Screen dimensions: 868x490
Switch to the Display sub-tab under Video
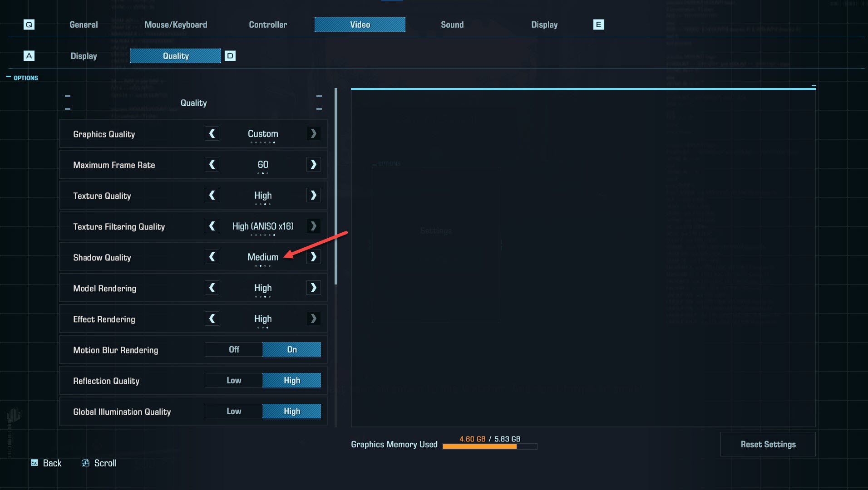pos(84,56)
